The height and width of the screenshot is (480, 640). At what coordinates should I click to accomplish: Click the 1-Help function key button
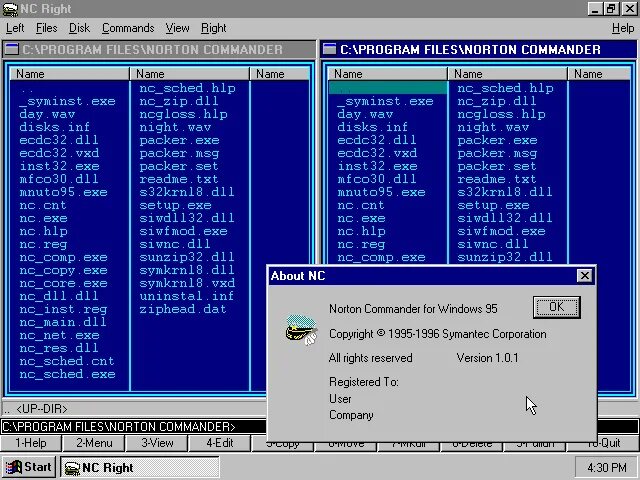[31, 443]
